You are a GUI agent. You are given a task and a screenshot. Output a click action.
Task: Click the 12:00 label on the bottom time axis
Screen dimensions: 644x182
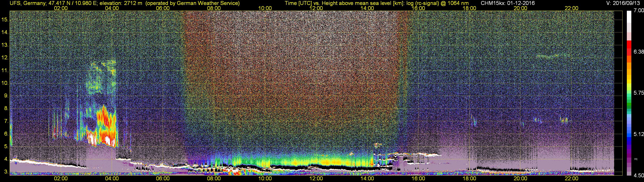tap(316, 179)
